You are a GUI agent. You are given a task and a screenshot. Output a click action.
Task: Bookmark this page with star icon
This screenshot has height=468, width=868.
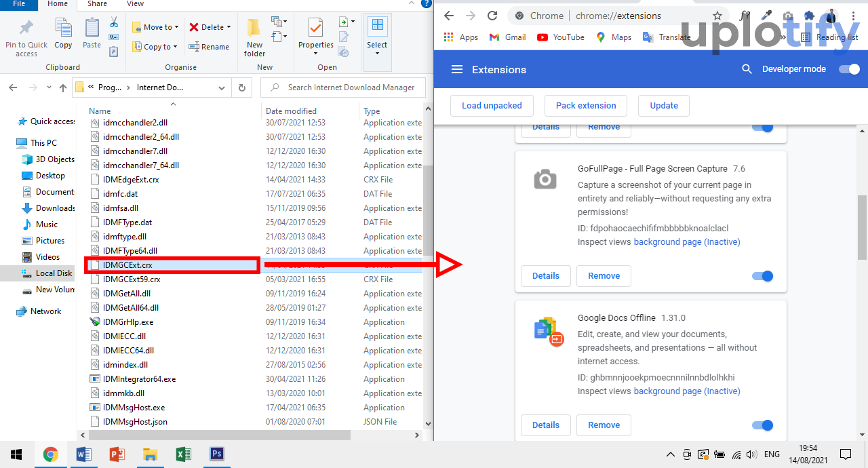point(717,16)
